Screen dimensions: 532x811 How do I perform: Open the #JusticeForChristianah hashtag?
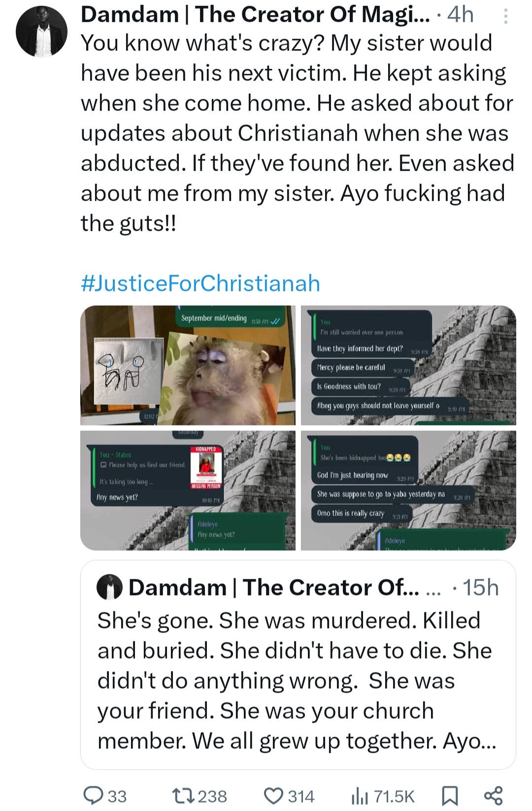click(x=200, y=283)
